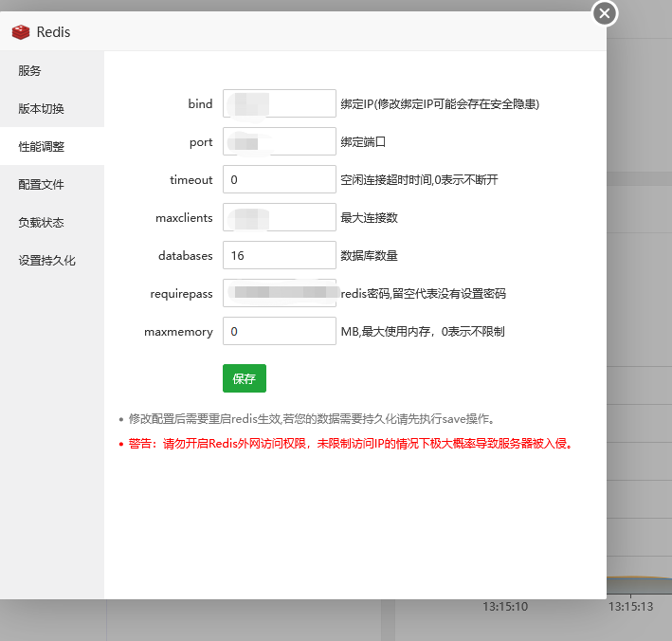672x641 pixels.
Task: Click the maxclients input field
Action: pos(280,217)
